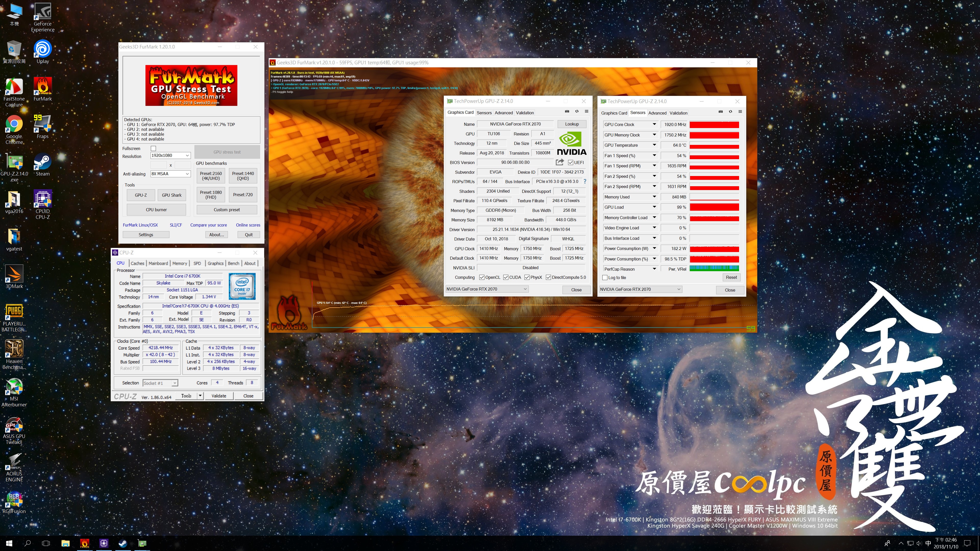
Task: Open the Fraps desktop icon
Action: coord(43,127)
